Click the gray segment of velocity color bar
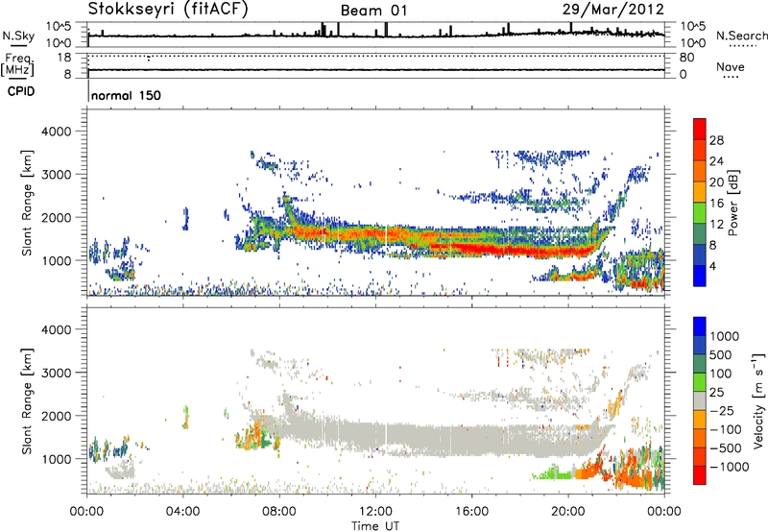This screenshot has height=532, width=768. tap(700, 400)
